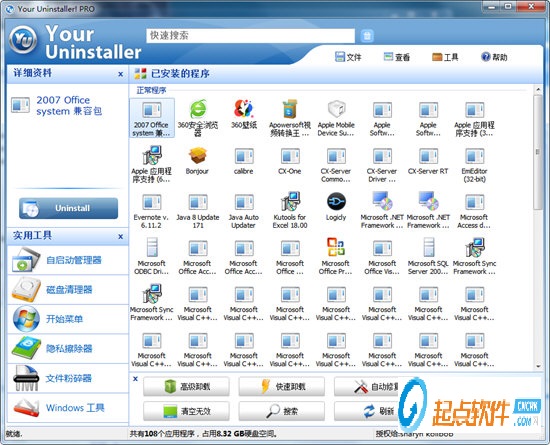Select the Java 8 Update 171 icon

tap(198, 202)
